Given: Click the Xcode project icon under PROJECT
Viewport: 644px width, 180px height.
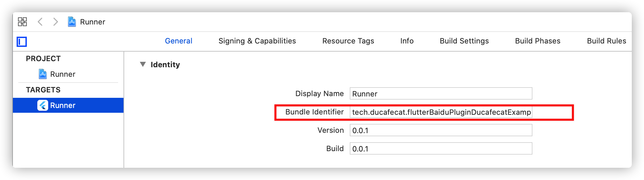Looking at the screenshot, I should tap(43, 74).
